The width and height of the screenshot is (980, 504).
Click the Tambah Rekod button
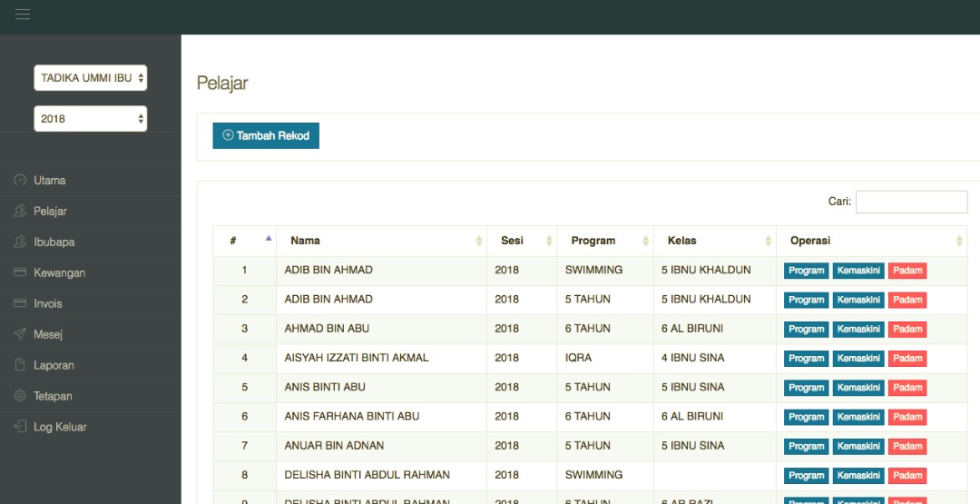[266, 135]
